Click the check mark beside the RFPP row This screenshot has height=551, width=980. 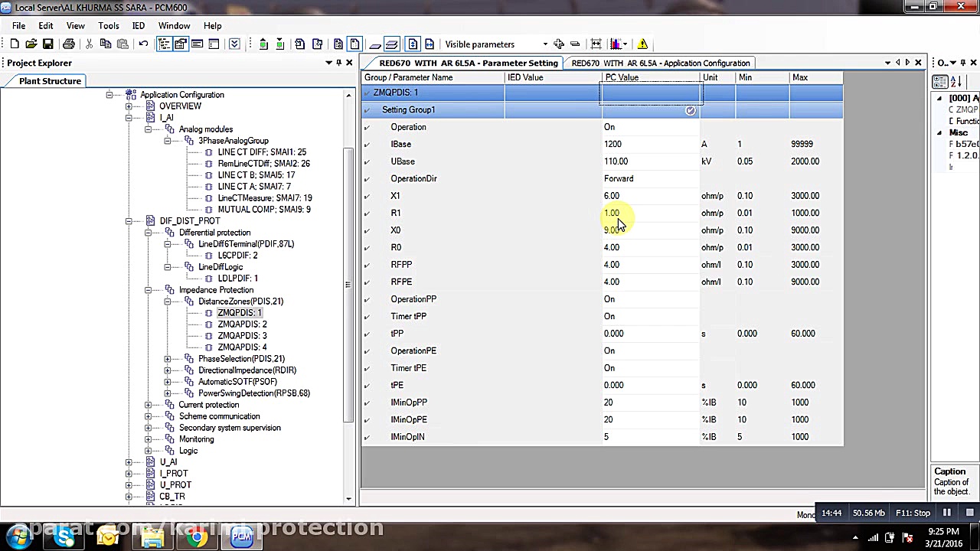click(367, 265)
